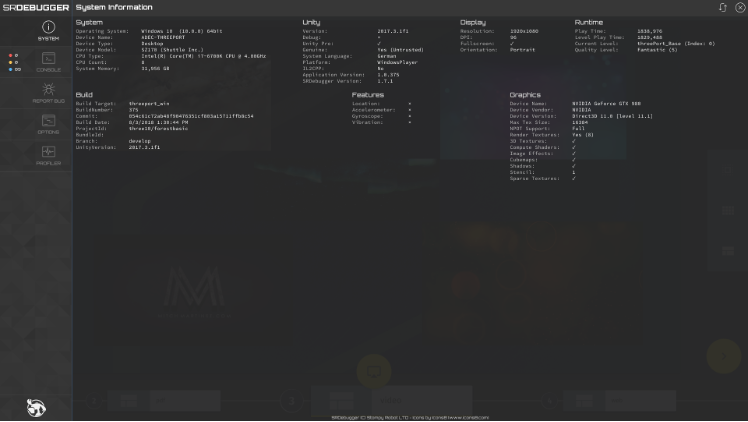748x422 pixels.
Task: Click the 'develop' branch value
Action: click(x=140, y=141)
